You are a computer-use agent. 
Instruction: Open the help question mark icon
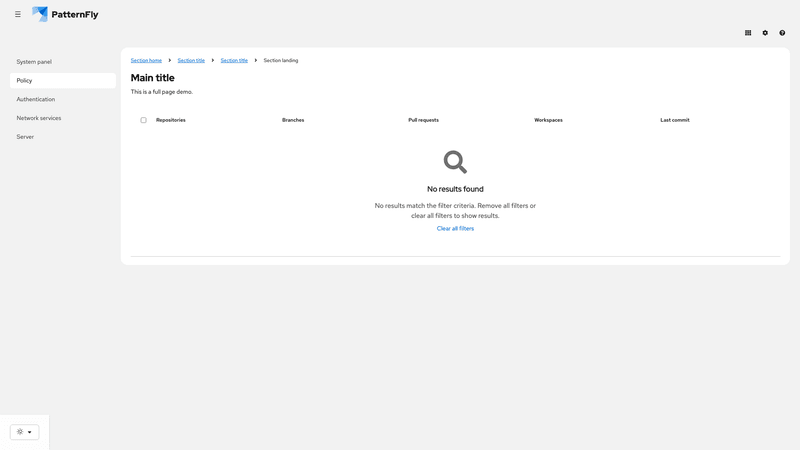click(x=782, y=33)
